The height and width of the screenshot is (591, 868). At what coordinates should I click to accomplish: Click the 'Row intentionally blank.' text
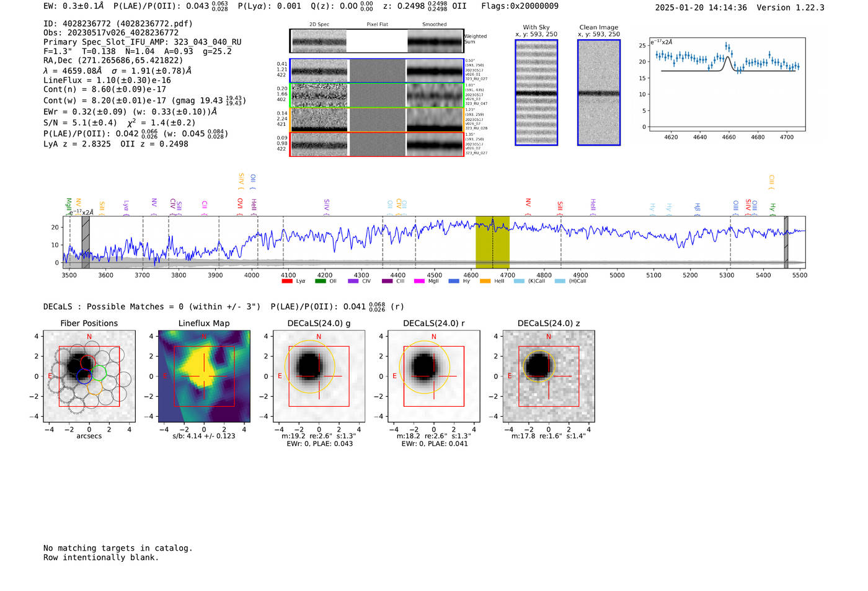(101, 558)
